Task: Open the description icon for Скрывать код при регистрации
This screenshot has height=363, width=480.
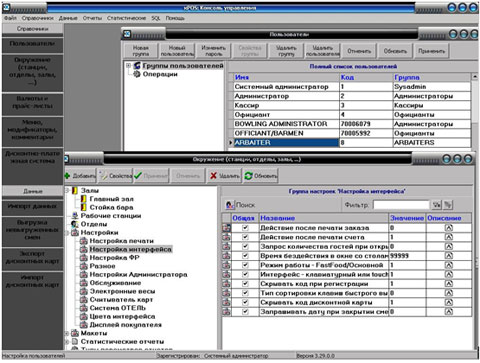Action: 449,284
